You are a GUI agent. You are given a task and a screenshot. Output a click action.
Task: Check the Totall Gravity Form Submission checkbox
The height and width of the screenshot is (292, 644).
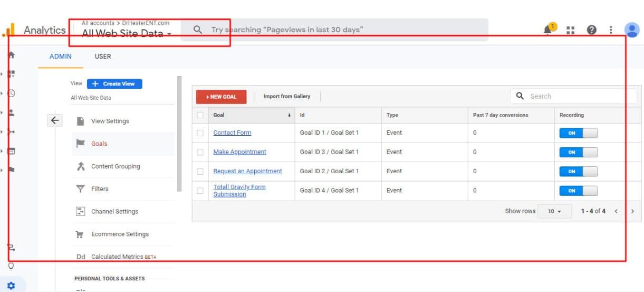200,191
